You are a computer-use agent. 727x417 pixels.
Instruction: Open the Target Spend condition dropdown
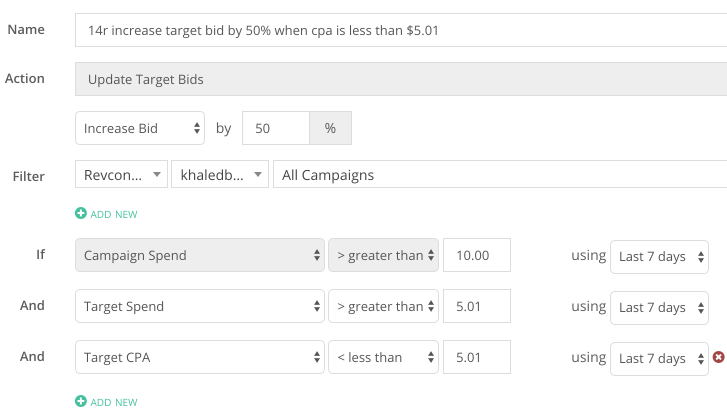click(x=200, y=306)
